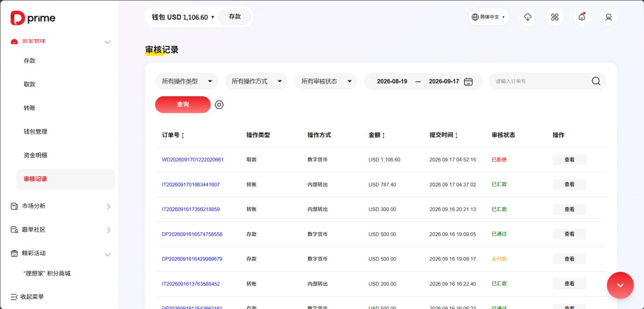Click the search magnifier in order field
Viewport: 644px width, 309px height.
tap(596, 81)
